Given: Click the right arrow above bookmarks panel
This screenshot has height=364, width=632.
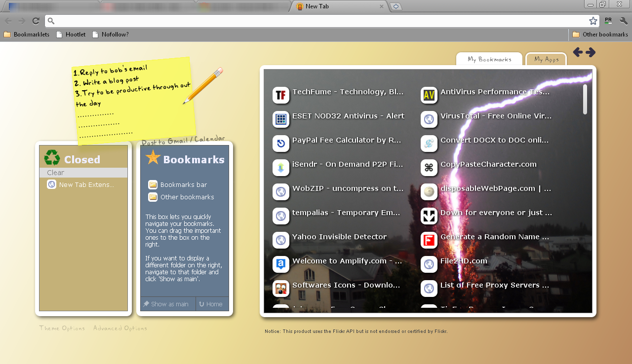Looking at the screenshot, I should click(x=591, y=52).
